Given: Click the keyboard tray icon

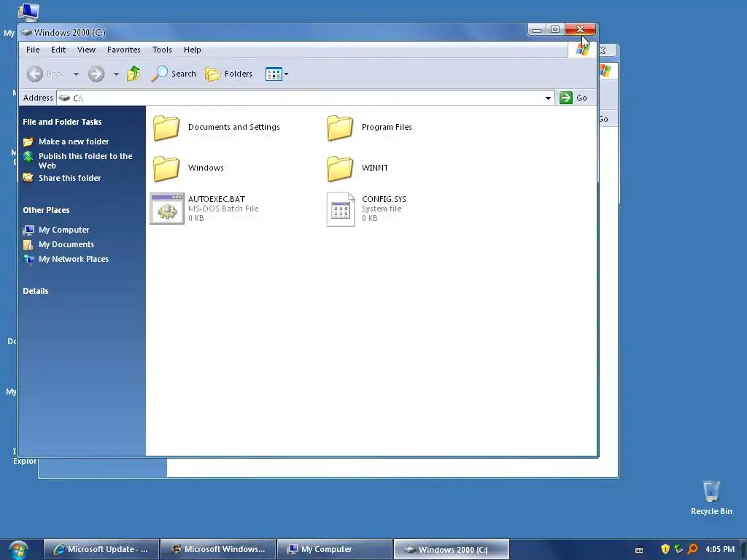Looking at the screenshot, I should [x=639, y=550].
